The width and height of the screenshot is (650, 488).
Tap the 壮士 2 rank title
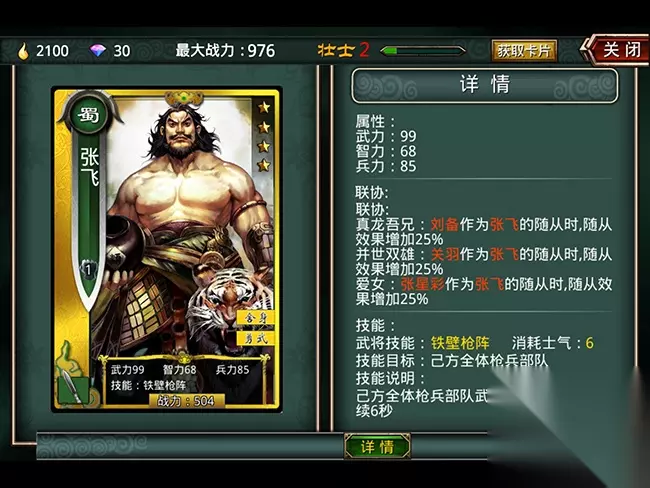click(343, 50)
